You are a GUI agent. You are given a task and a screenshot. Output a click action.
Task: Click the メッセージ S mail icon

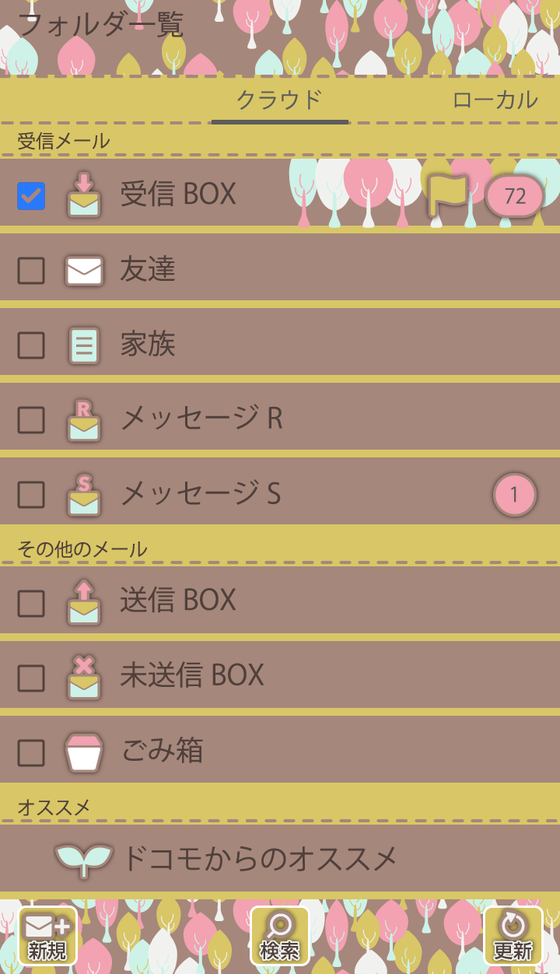point(84,495)
